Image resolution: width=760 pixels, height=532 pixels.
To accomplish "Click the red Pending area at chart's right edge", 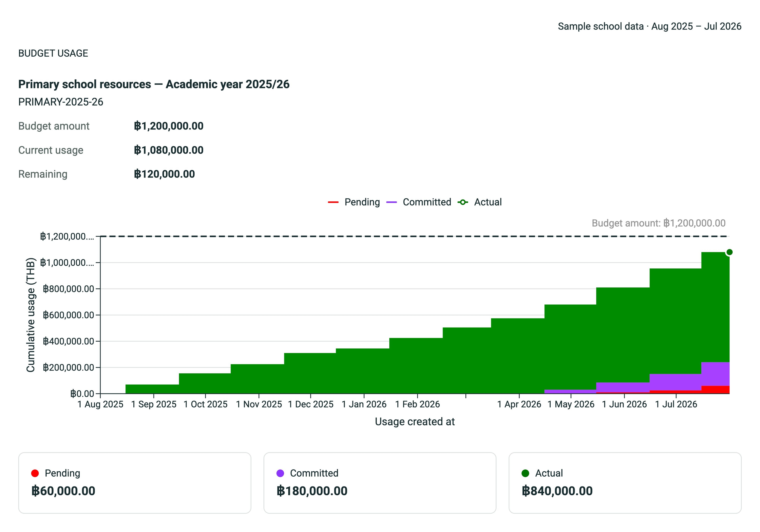I will [x=715, y=390].
